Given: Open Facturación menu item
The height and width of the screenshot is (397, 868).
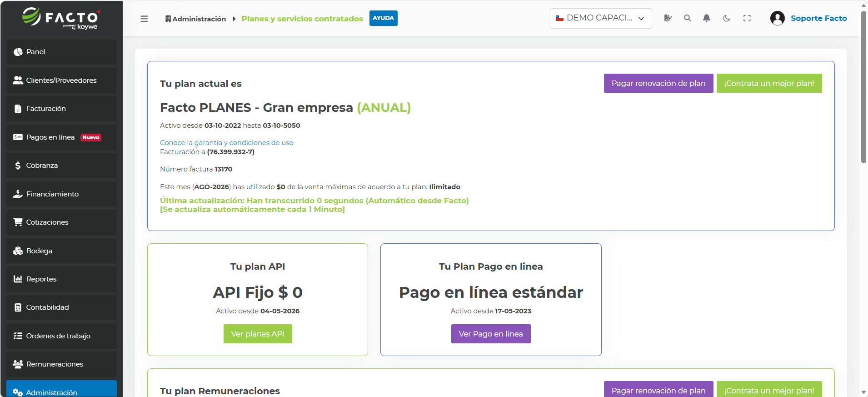Looking at the screenshot, I should [61, 109].
